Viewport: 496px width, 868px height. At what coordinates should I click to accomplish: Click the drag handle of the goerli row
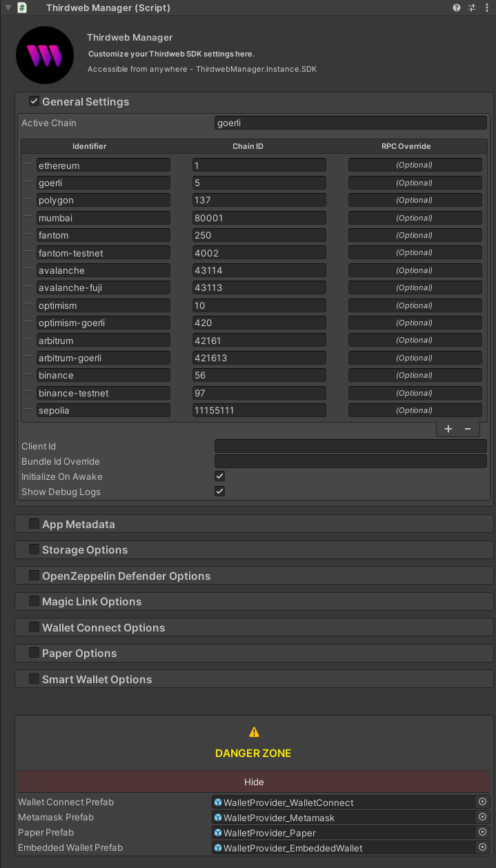click(x=28, y=183)
